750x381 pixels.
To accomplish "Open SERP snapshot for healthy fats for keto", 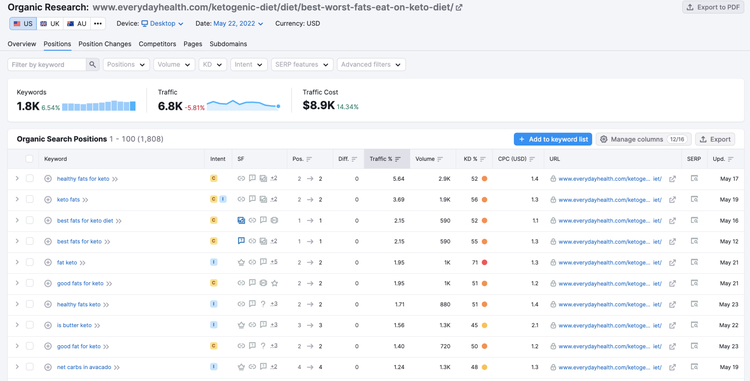I will pos(694,178).
